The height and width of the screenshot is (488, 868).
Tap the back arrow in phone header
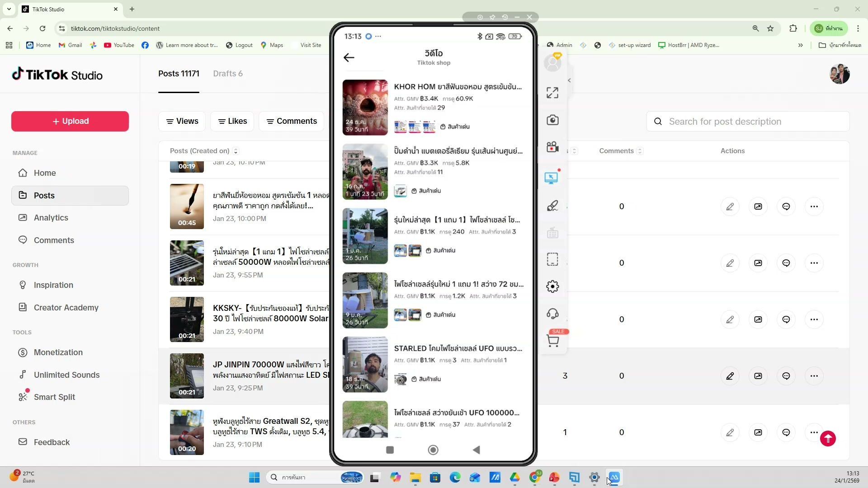[x=349, y=58]
